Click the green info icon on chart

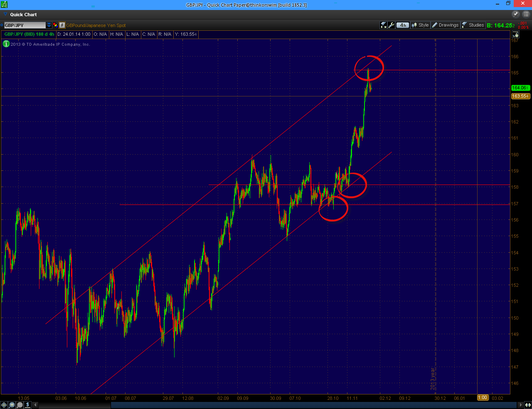(6, 44)
